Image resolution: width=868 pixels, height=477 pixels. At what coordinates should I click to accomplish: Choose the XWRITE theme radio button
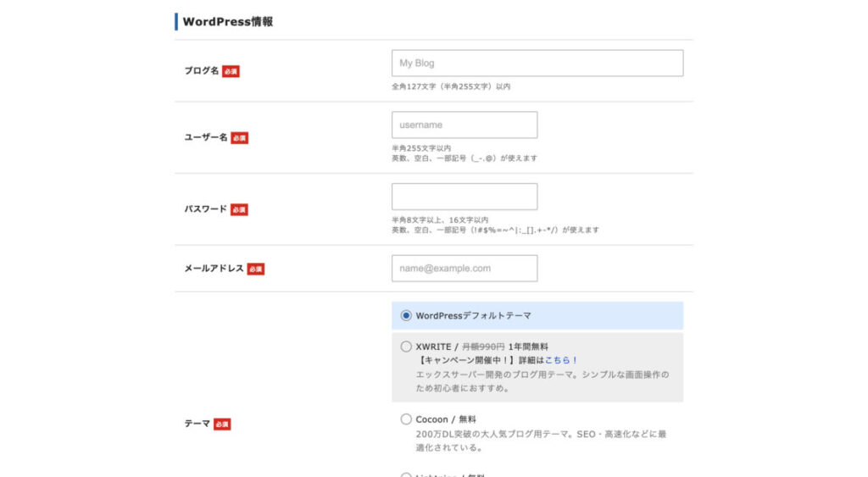[406, 347]
